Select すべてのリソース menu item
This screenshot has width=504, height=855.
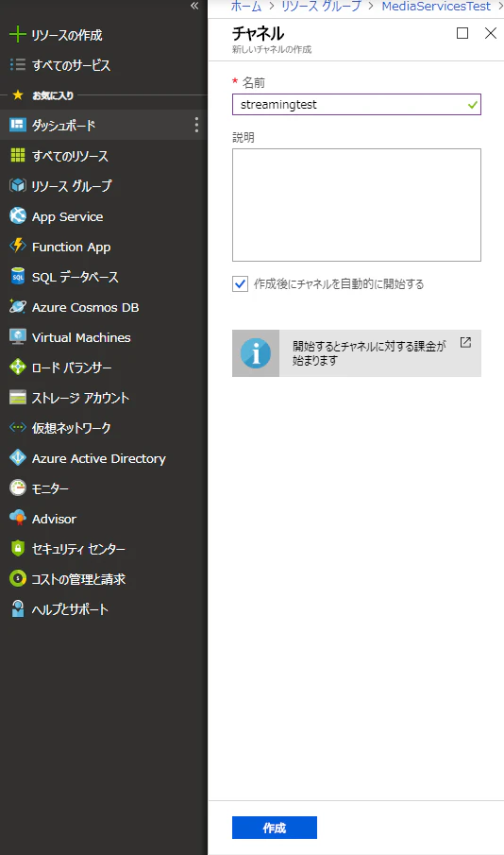point(104,155)
